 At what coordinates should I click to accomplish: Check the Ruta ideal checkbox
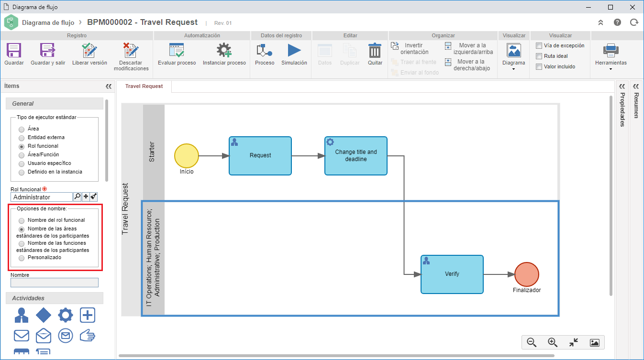point(539,56)
